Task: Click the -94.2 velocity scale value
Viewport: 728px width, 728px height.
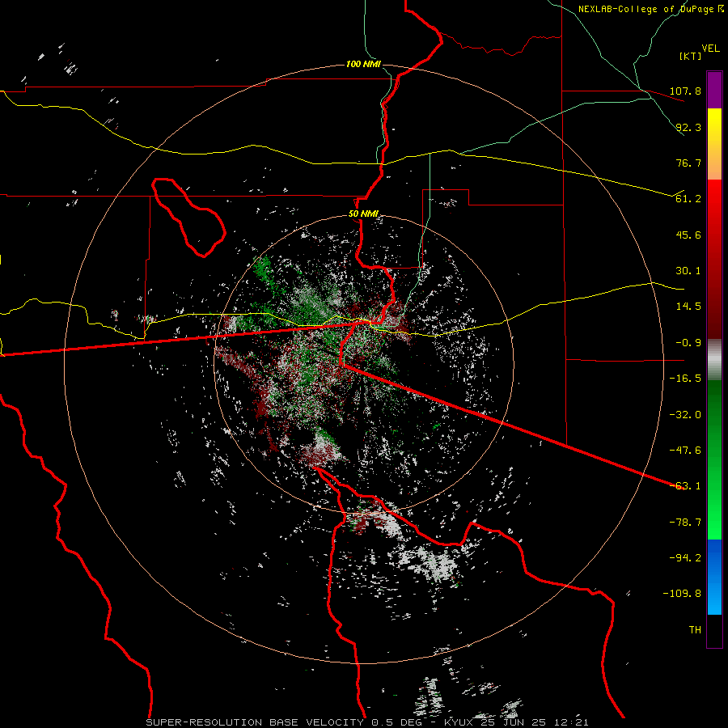Action: [685, 558]
